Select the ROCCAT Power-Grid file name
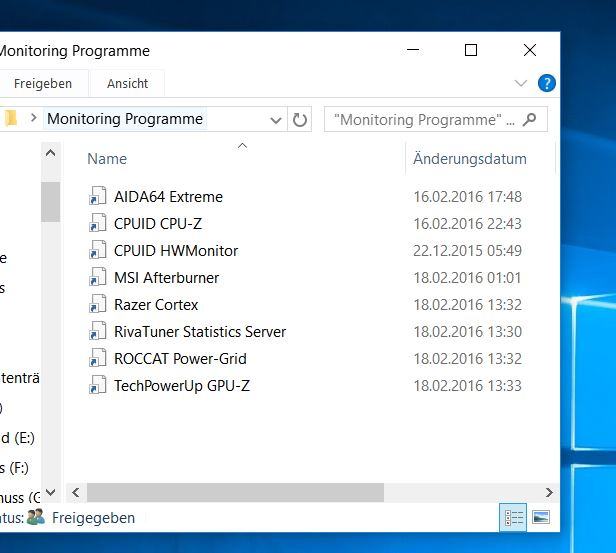The height and width of the screenshot is (553, 616). pyautogui.click(x=180, y=359)
